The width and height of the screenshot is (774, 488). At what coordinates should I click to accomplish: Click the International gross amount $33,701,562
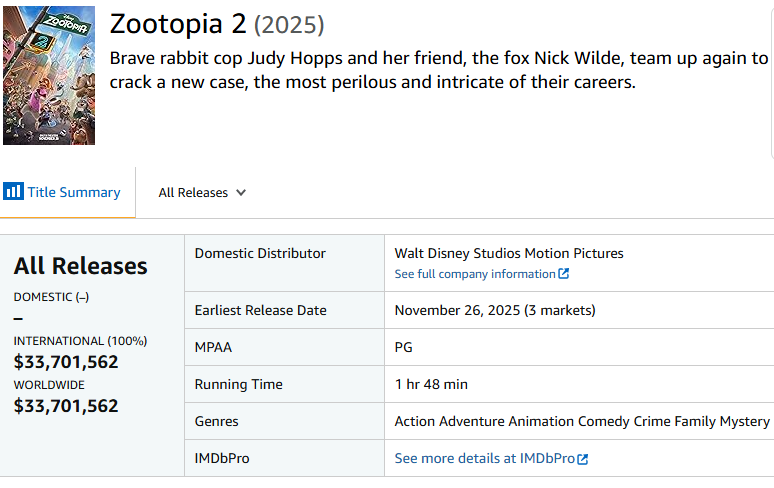pyautogui.click(x=66, y=362)
